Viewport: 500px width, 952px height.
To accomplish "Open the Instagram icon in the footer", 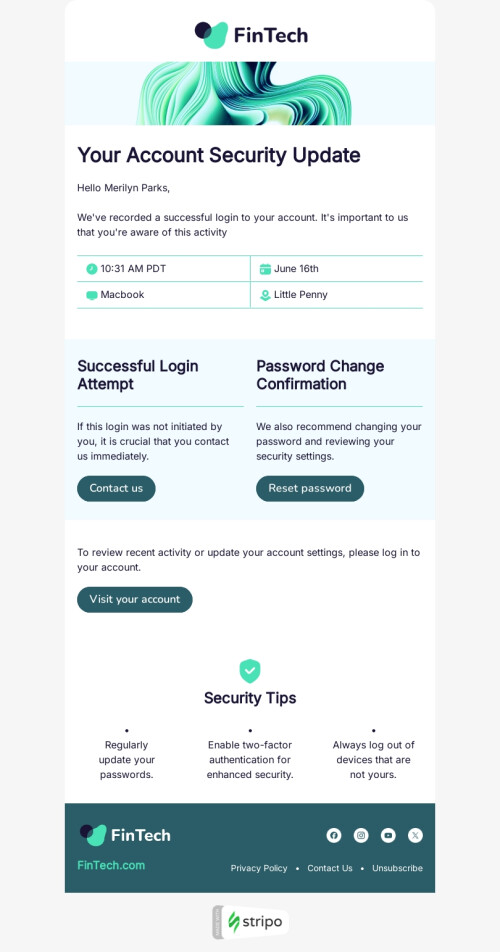I will click(361, 835).
